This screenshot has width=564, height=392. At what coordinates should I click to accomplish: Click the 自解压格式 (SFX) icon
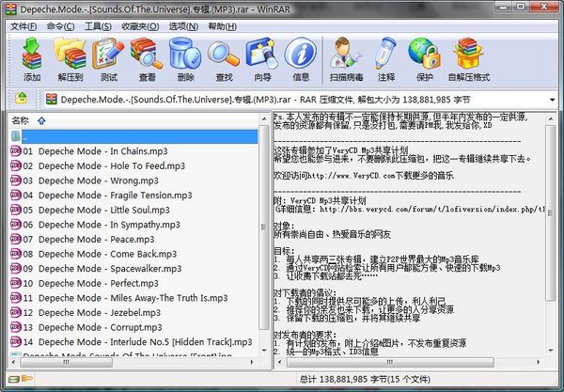tap(468, 54)
